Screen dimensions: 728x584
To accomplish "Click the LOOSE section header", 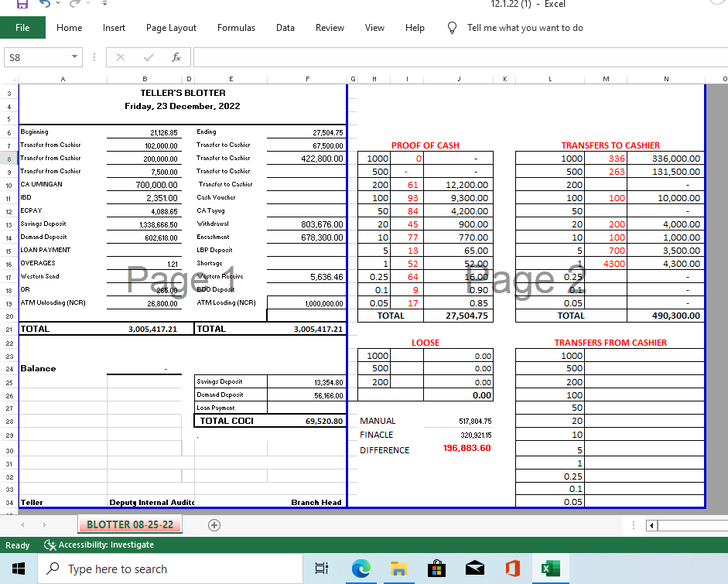I will tap(425, 343).
